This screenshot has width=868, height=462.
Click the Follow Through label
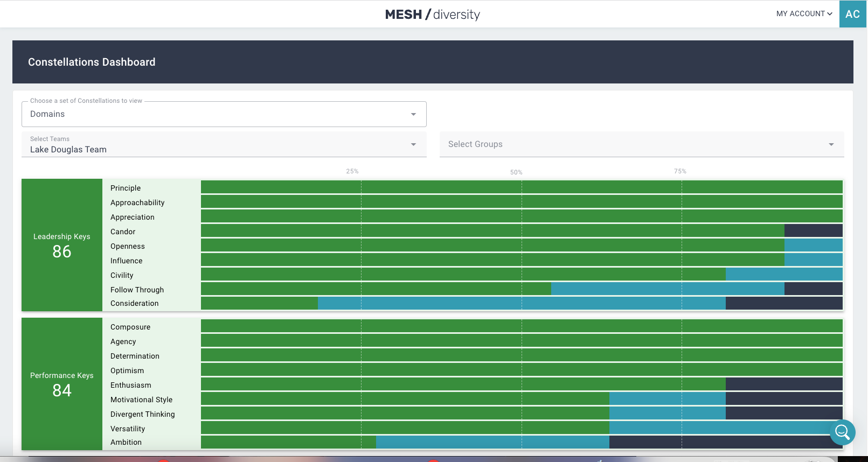pyautogui.click(x=137, y=290)
